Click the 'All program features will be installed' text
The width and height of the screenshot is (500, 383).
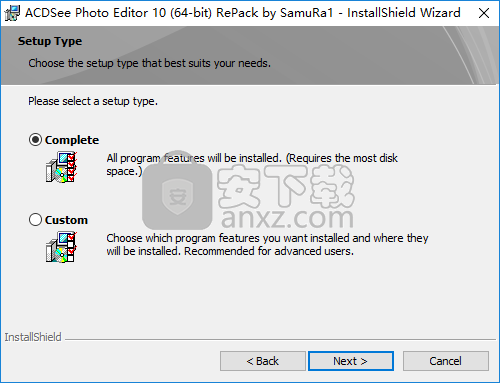click(252, 165)
